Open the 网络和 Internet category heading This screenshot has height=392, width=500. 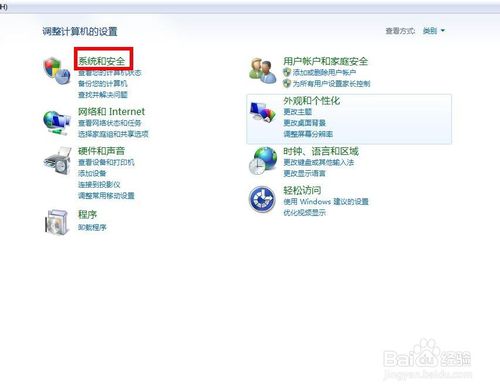(111, 111)
